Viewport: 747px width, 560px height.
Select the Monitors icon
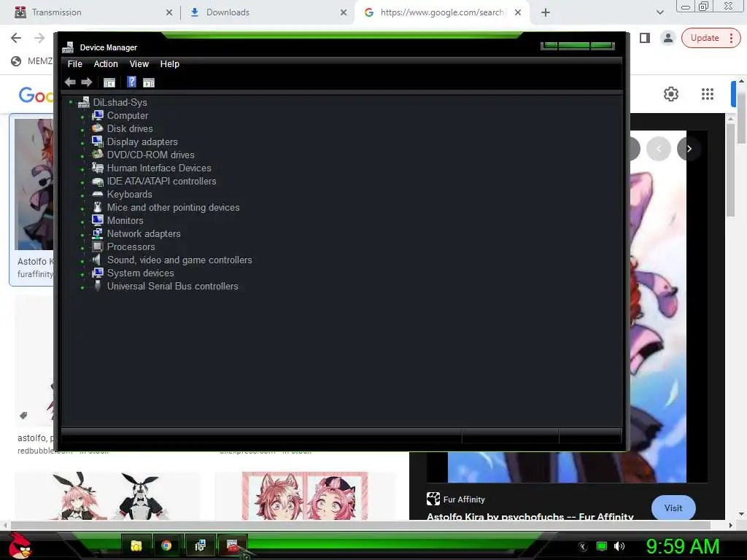pyautogui.click(x=98, y=220)
